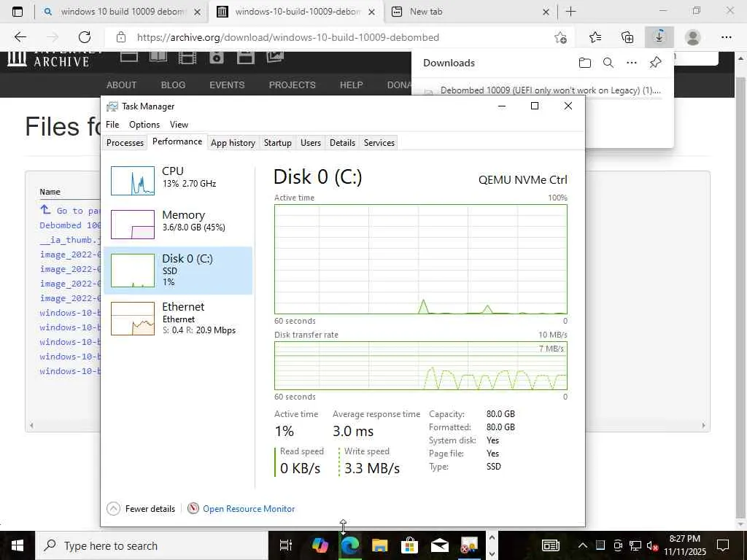This screenshot has width=747, height=560.
Task: Open more options in Downloads panel
Action: (631, 63)
